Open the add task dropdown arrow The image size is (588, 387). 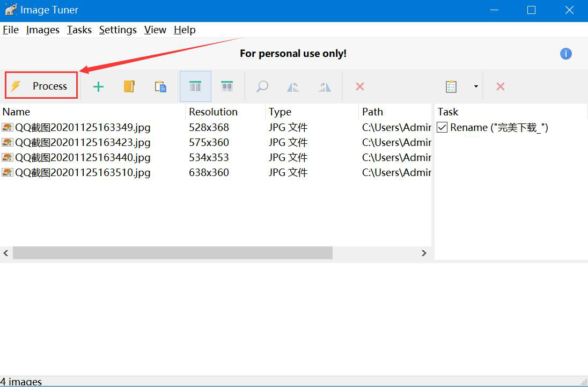(x=475, y=86)
